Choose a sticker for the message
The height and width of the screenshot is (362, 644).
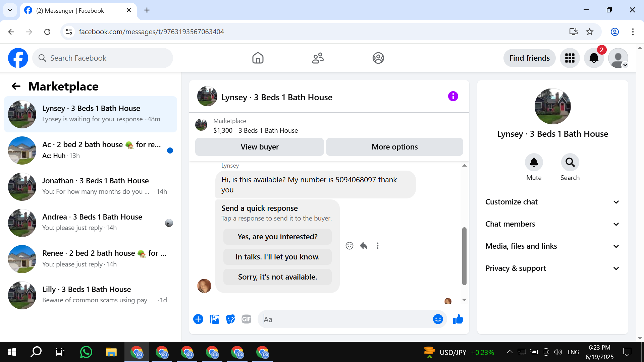click(x=230, y=319)
